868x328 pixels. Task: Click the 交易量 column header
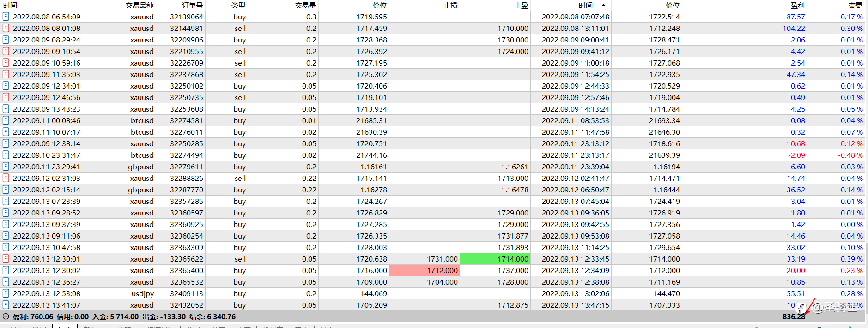pyautogui.click(x=306, y=5)
